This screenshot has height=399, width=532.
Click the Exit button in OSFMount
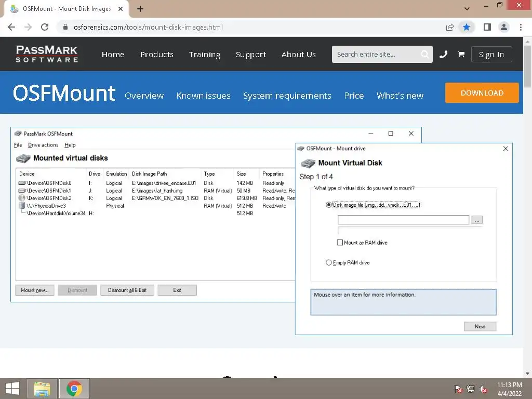177,290
